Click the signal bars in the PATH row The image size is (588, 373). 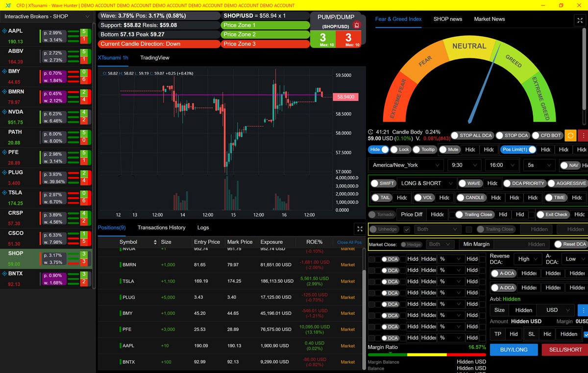point(73,137)
